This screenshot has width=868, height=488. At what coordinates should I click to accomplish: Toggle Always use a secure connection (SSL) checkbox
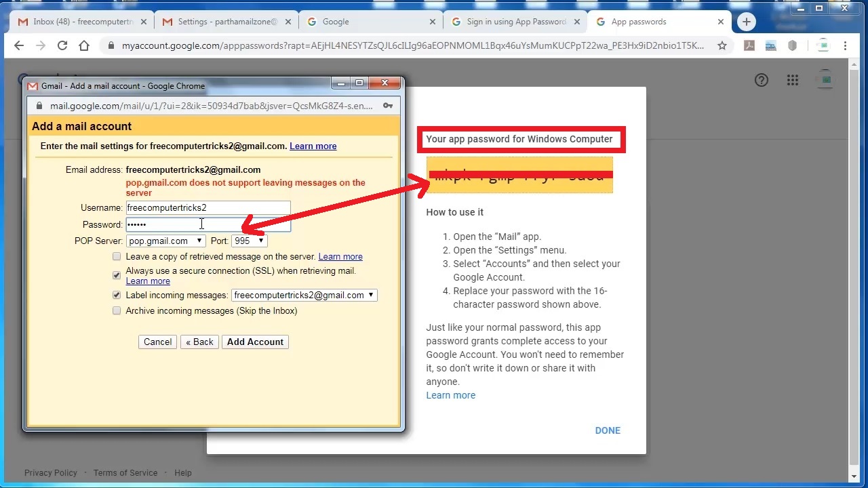117,275
